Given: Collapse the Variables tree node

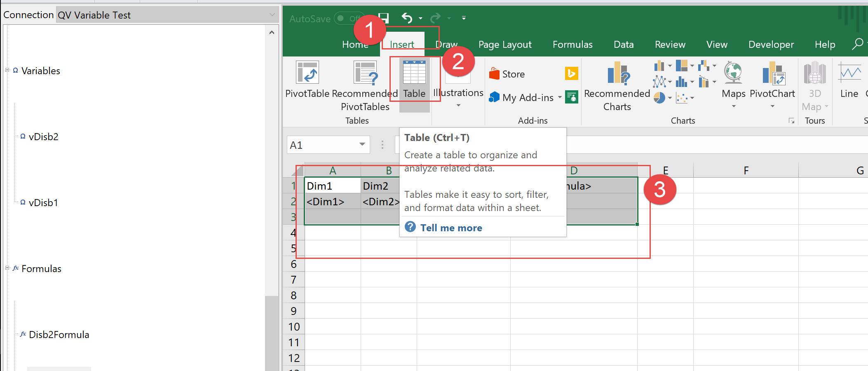Looking at the screenshot, I should 7,70.
